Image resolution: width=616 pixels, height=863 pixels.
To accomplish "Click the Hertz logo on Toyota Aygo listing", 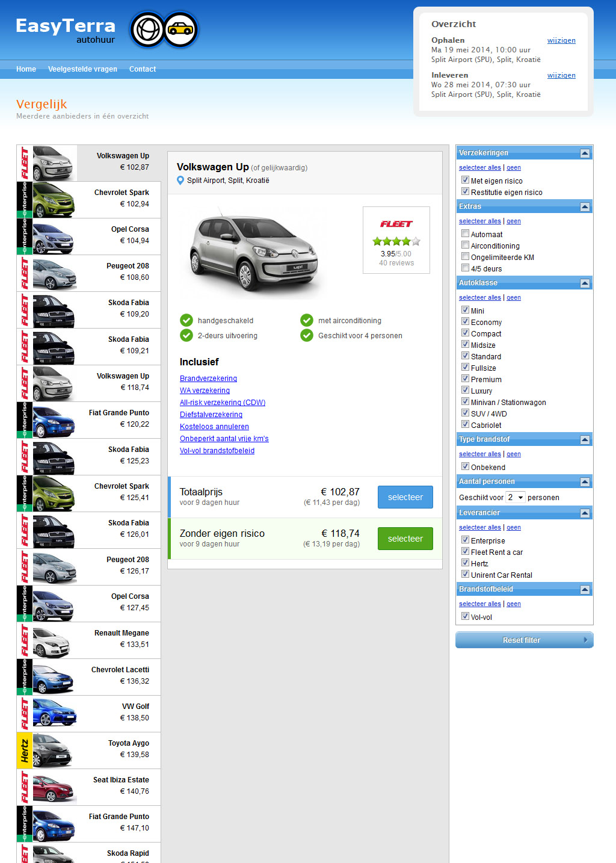I will click(x=25, y=750).
